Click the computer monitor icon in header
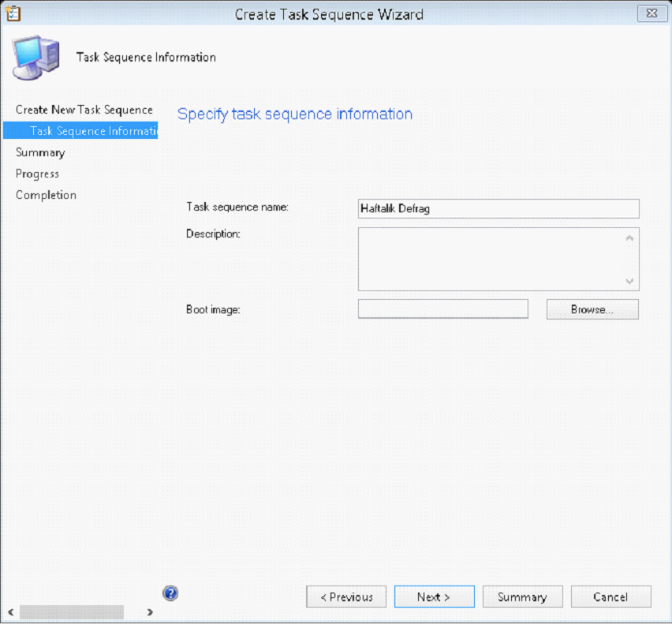Screen dimensions: 672x636 point(35,58)
